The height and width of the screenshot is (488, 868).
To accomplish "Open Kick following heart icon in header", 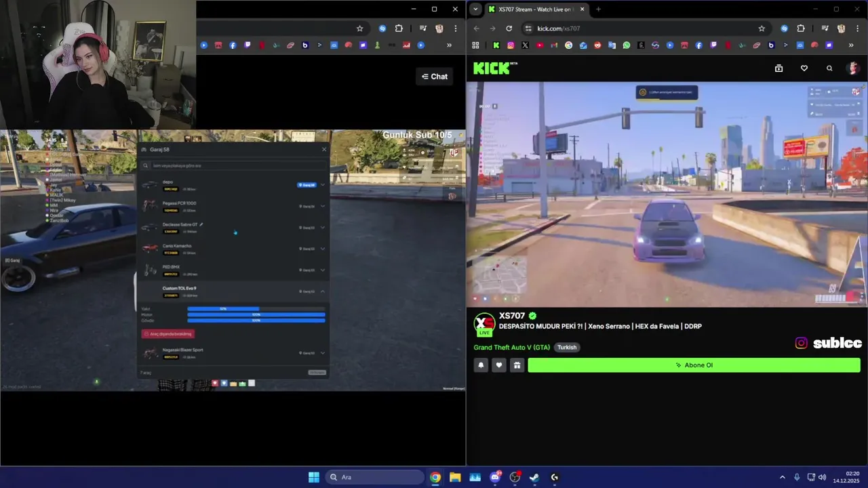I will coord(804,68).
